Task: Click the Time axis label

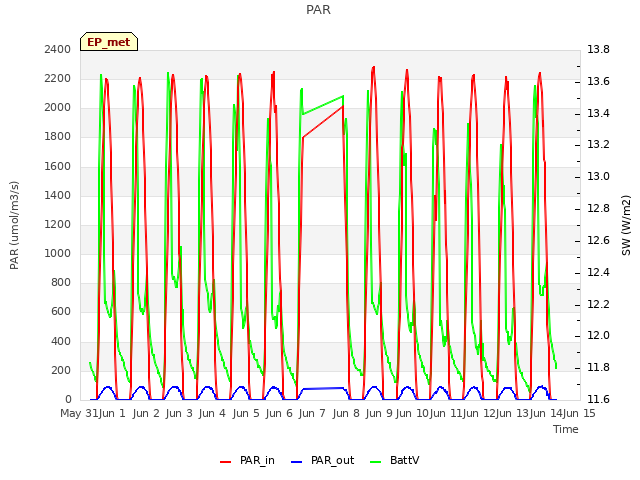Action: (x=566, y=429)
